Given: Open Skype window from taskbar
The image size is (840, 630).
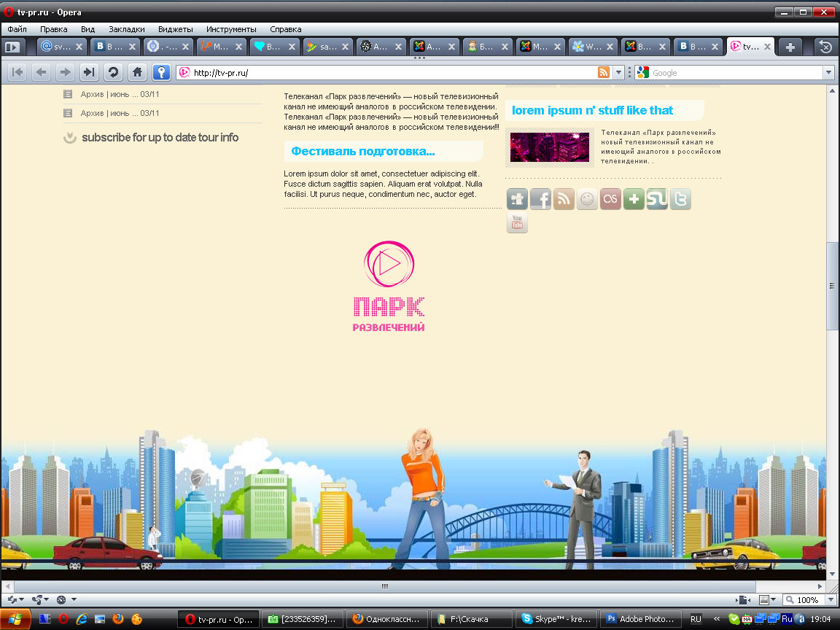Looking at the screenshot, I should point(556,619).
